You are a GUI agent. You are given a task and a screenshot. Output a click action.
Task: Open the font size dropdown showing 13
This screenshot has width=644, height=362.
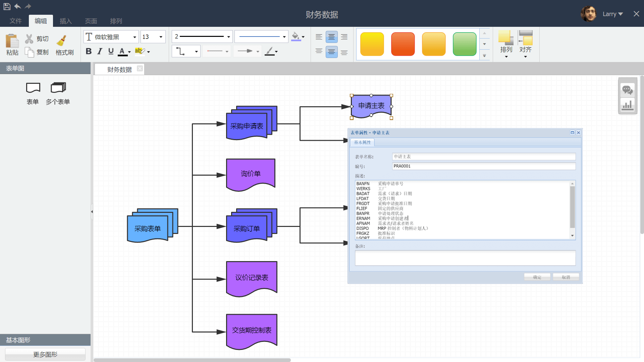pos(161,37)
